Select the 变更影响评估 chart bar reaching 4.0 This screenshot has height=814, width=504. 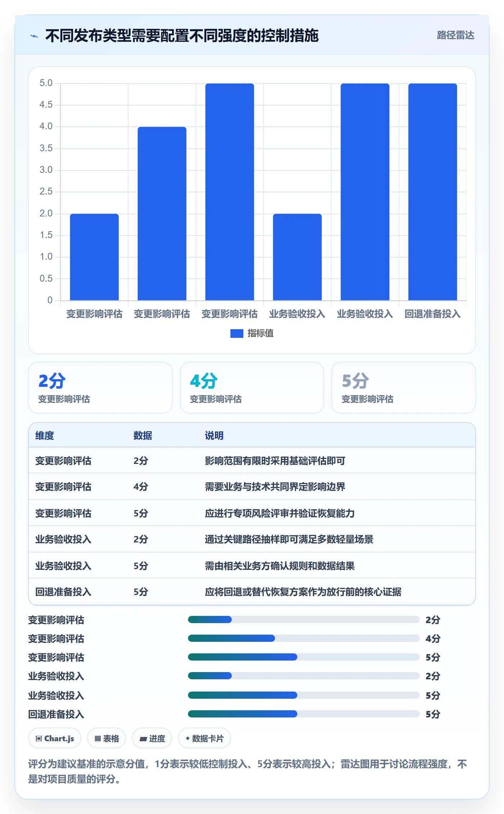coord(162,214)
